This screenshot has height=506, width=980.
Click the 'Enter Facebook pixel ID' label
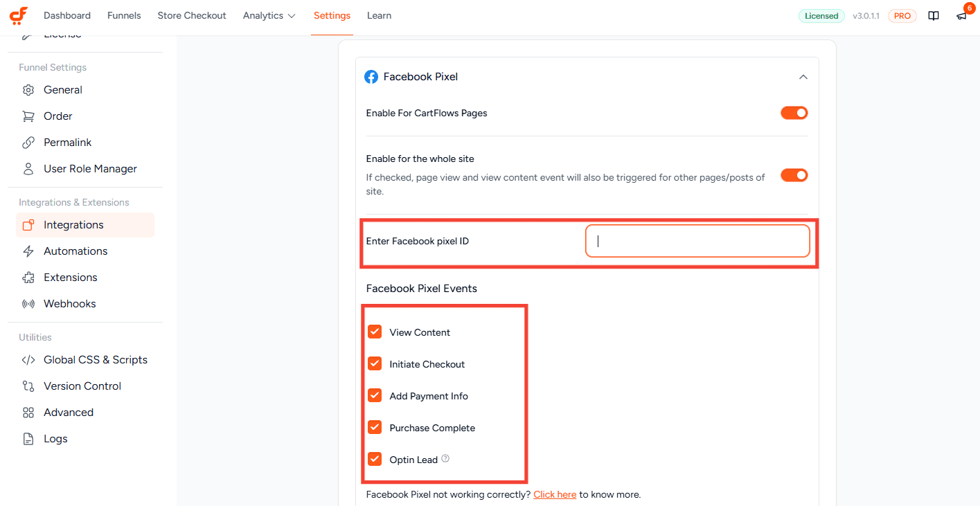click(417, 241)
